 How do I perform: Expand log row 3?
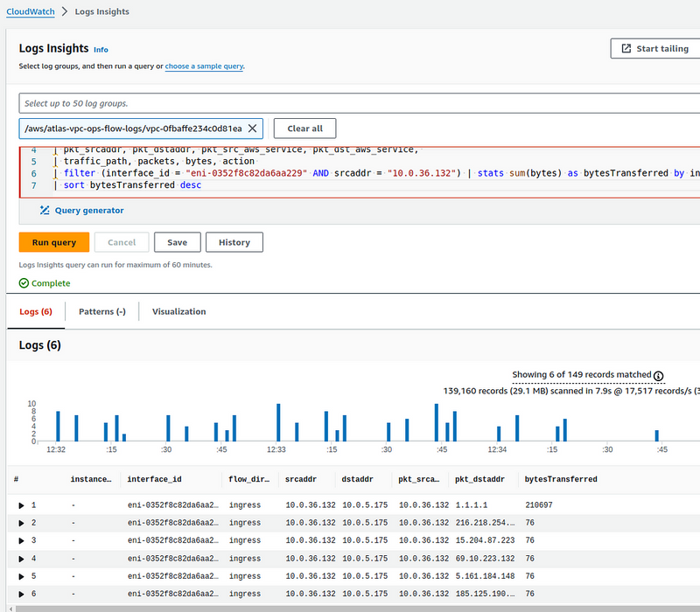[22, 540]
